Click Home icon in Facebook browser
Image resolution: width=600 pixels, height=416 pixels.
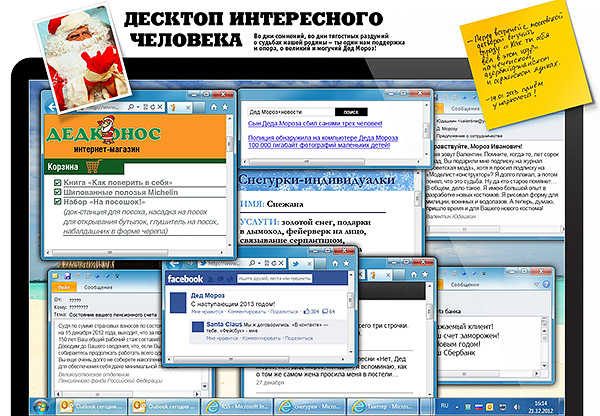pyautogui.click(x=335, y=263)
